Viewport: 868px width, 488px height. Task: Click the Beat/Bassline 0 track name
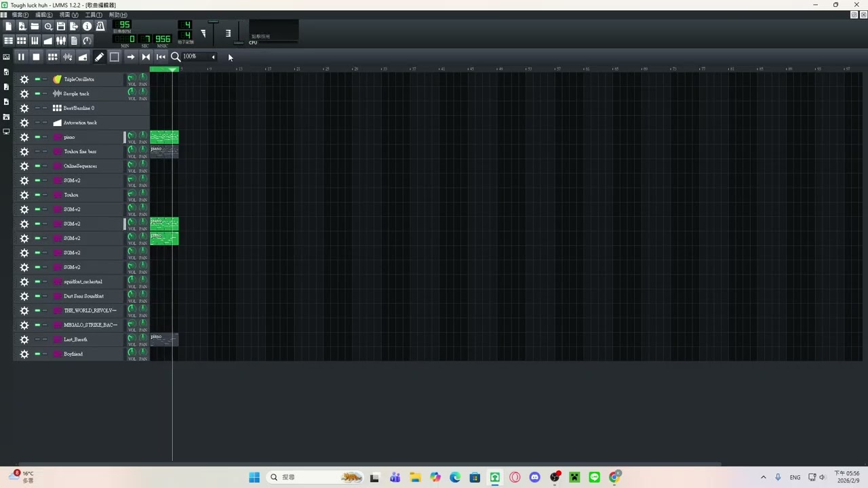pos(79,108)
